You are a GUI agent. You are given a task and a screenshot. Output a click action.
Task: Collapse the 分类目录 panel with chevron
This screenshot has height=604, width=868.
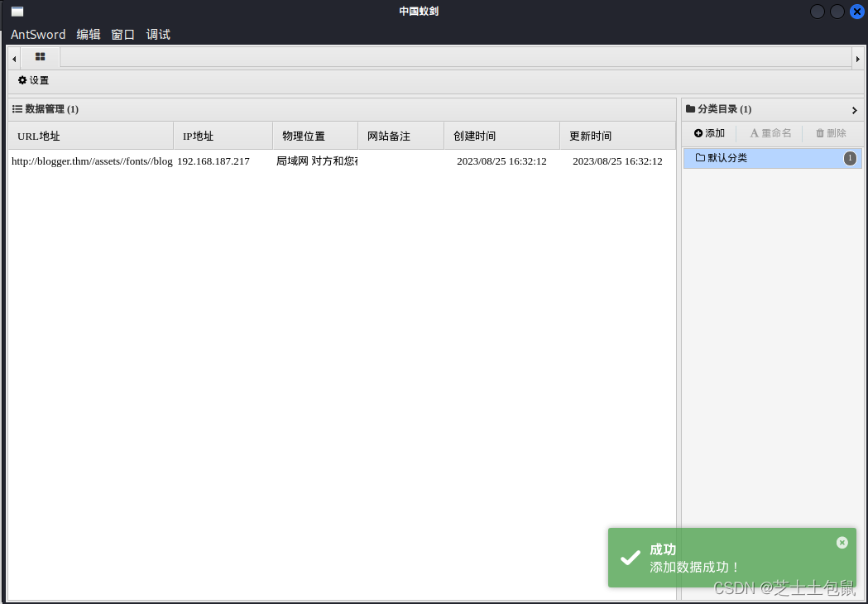point(854,110)
